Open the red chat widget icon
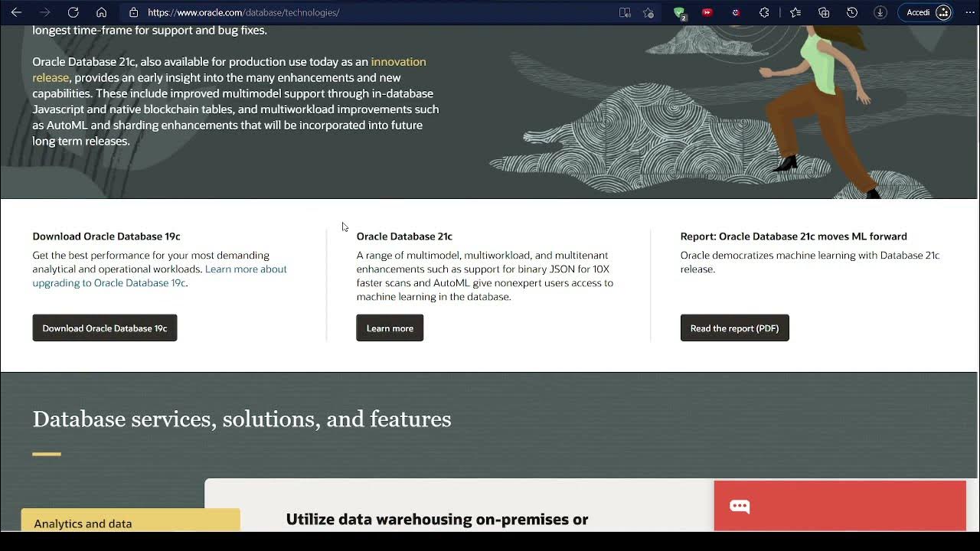The width and height of the screenshot is (980, 551). pyautogui.click(x=740, y=506)
